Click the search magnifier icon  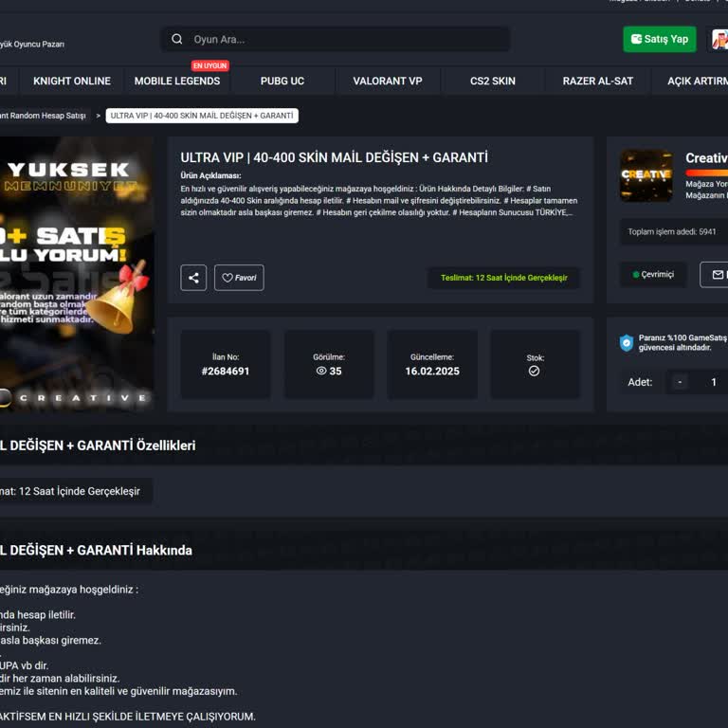pyautogui.click(x=177, y=39)
